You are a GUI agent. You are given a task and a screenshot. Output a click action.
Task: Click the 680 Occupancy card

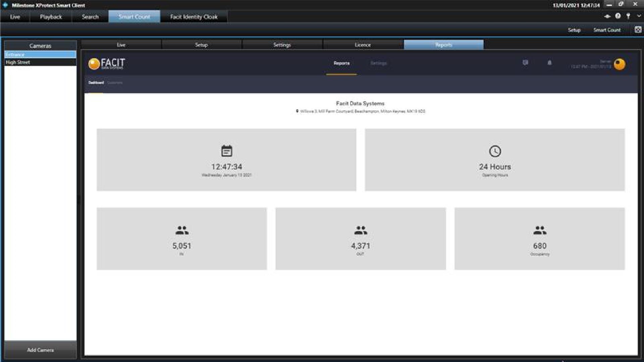(x=540, y=239)
